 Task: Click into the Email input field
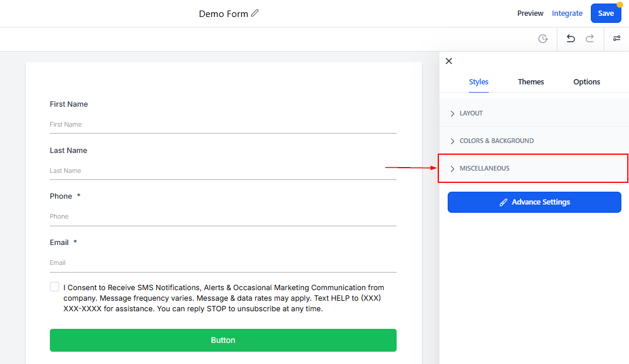(x=223, y=263)
